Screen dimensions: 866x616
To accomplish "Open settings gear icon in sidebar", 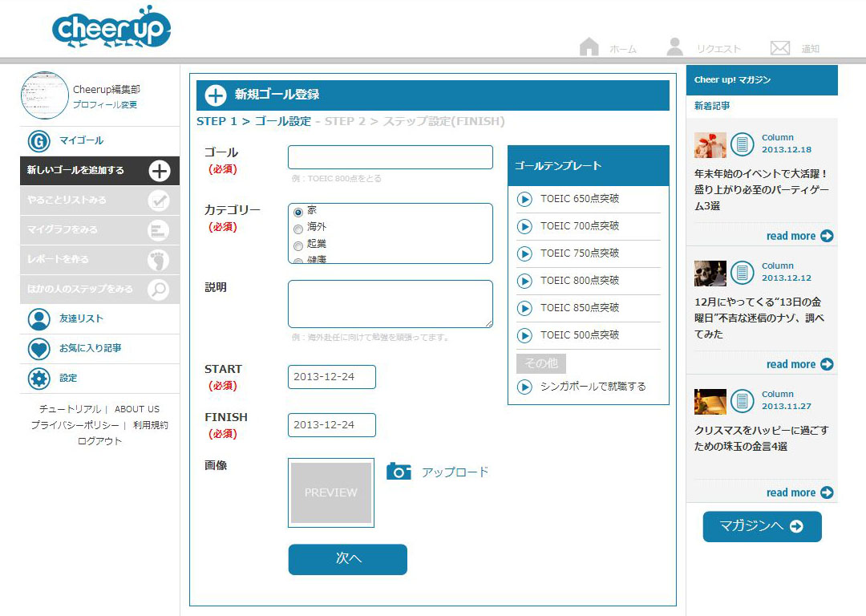I will point(38,379).
